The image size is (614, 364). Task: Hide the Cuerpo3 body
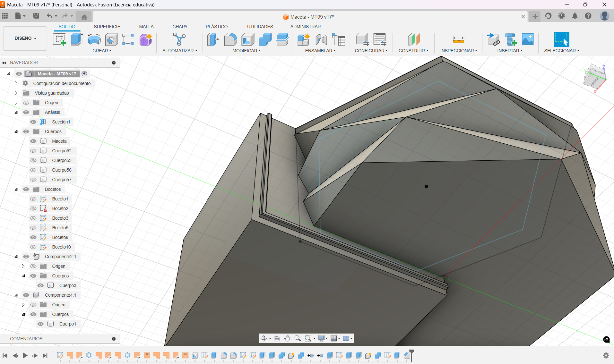(40, 285)
